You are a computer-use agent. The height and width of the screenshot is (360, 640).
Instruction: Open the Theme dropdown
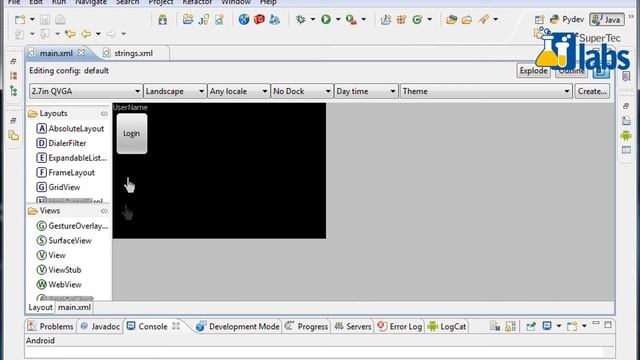click(486, 91)
